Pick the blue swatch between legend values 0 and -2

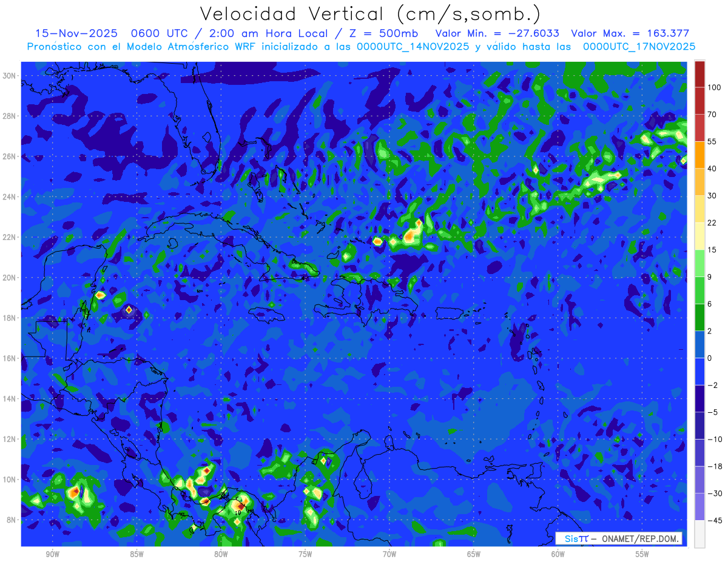click(699, 372)
